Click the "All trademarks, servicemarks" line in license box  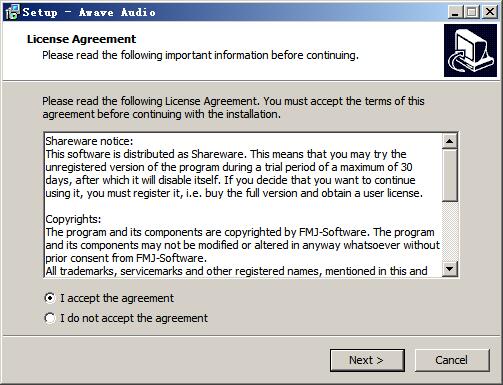236,271
